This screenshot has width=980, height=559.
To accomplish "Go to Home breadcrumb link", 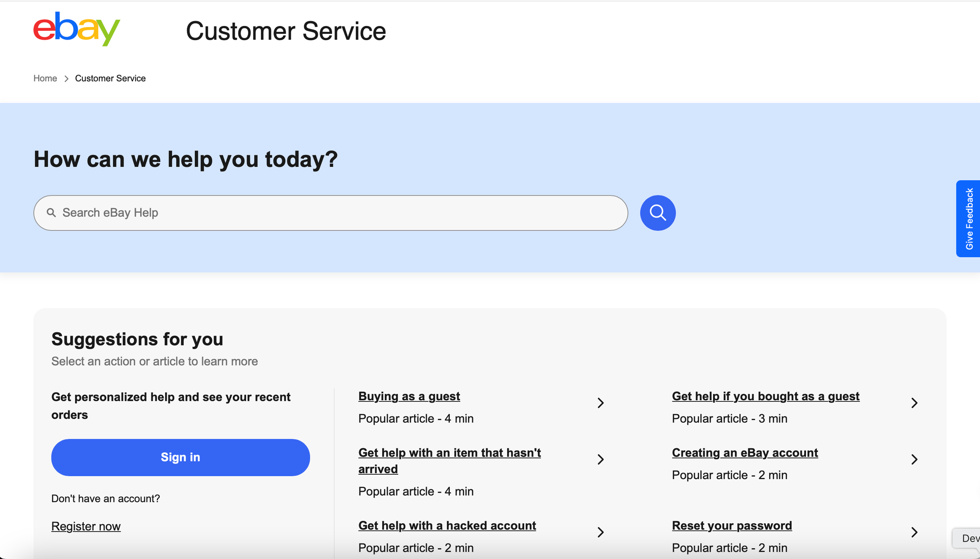I will point(45,78).
